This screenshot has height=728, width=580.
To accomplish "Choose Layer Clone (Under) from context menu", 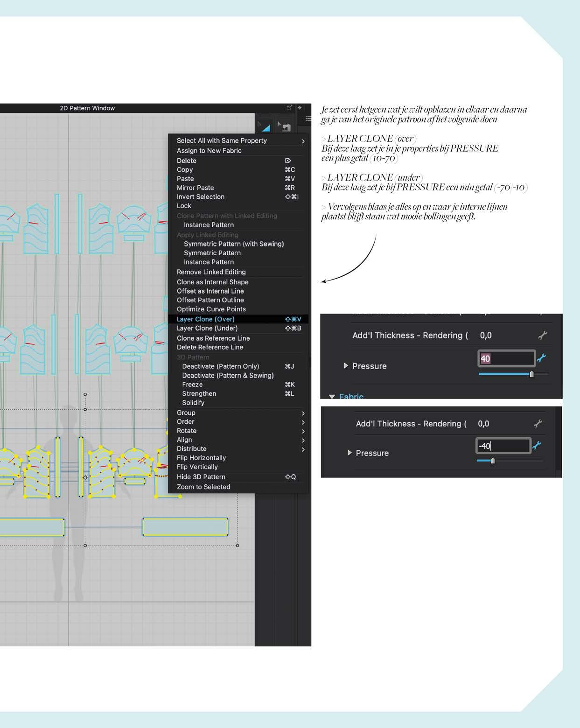I will click(x=238, y=328).
